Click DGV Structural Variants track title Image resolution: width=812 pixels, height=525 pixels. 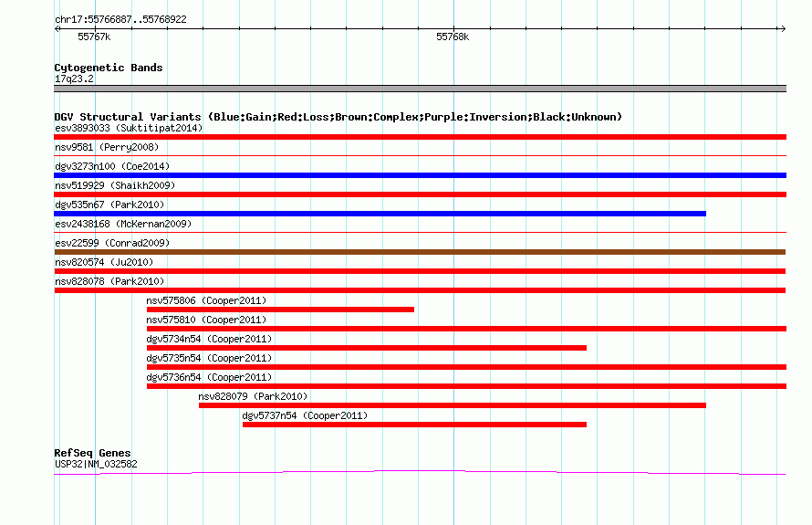pyautogui.click(x=338, y=117)
